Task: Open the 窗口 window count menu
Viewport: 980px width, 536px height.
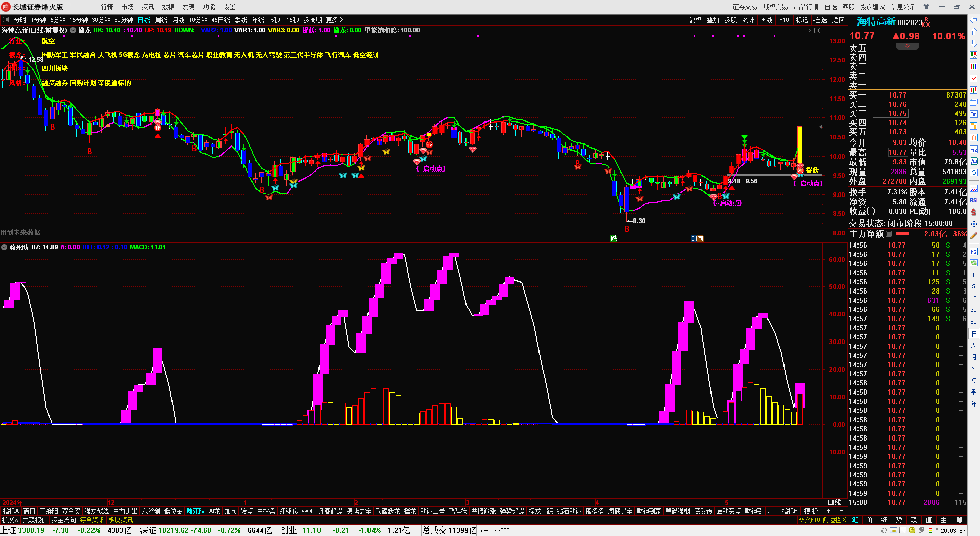Action: [x=29, y=511]
